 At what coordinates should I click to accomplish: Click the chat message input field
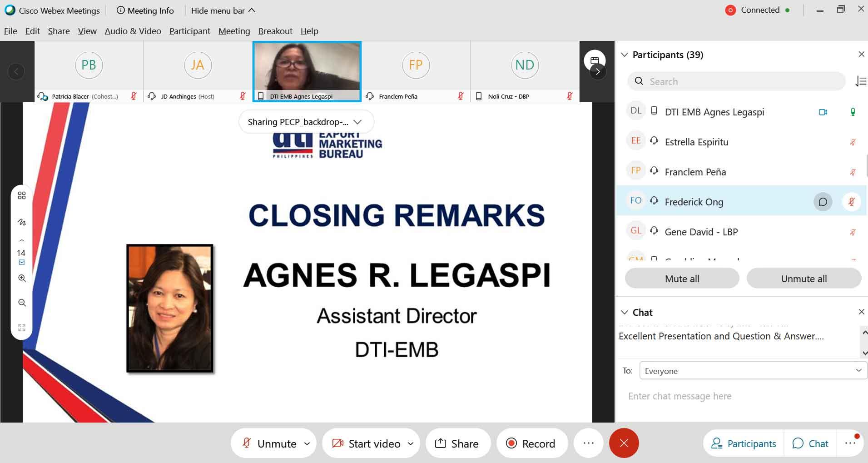pyautogui.click(x=740, y=396)
